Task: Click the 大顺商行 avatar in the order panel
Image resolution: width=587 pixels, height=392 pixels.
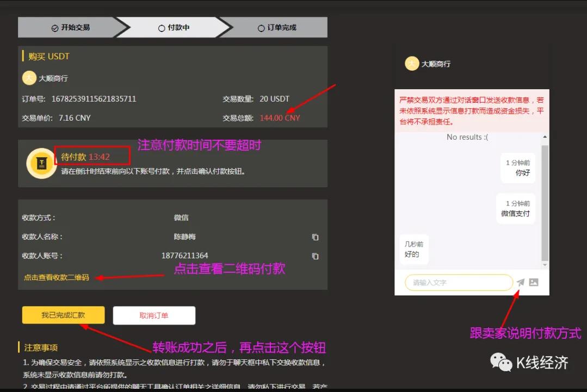Action: point(29,78)
